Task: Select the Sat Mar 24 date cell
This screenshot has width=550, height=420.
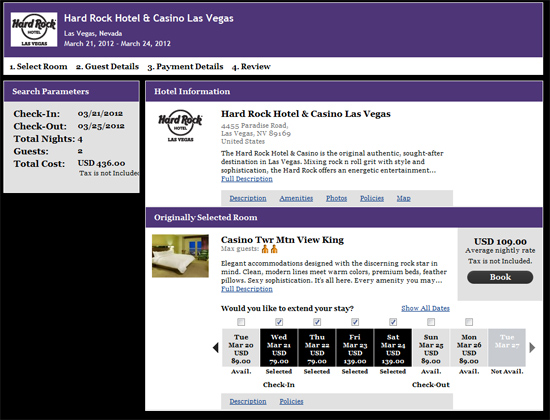Action: point(393,348)
